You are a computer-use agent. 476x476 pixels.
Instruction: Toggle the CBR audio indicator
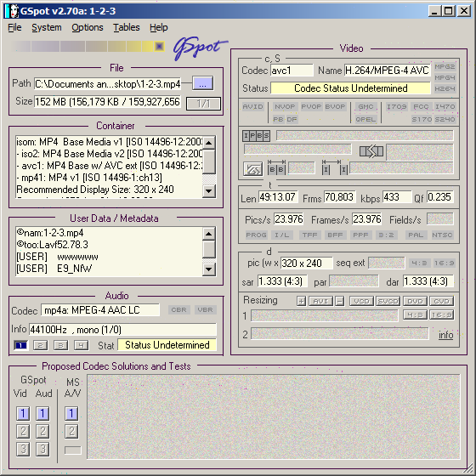(x=178, y=310)
